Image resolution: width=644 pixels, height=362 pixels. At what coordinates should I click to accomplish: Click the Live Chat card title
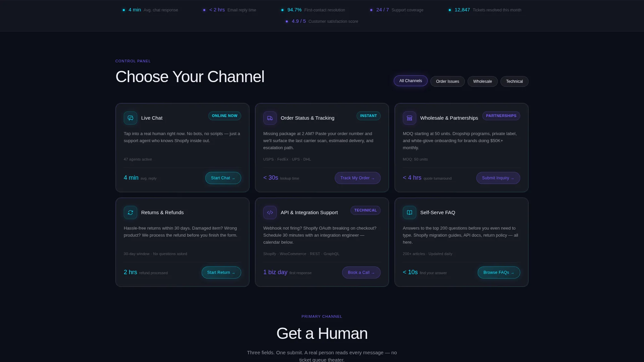(x=152, y=118)
